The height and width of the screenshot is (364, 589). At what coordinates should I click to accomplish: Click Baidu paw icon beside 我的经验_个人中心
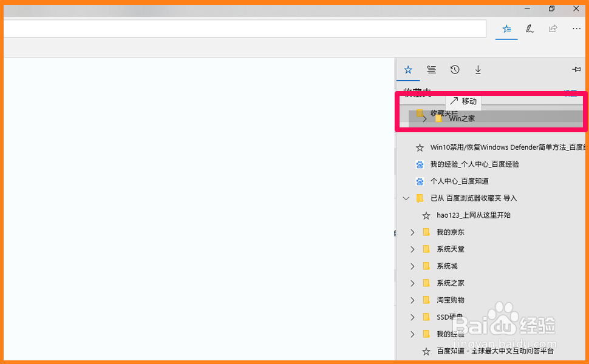pyautogui.click(x=420, y=164)
